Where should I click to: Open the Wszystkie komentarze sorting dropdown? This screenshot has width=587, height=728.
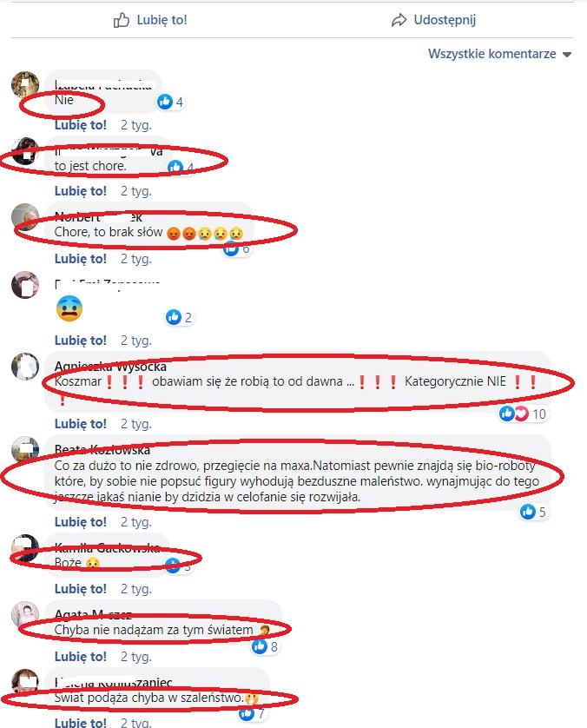tap(499, 54)
